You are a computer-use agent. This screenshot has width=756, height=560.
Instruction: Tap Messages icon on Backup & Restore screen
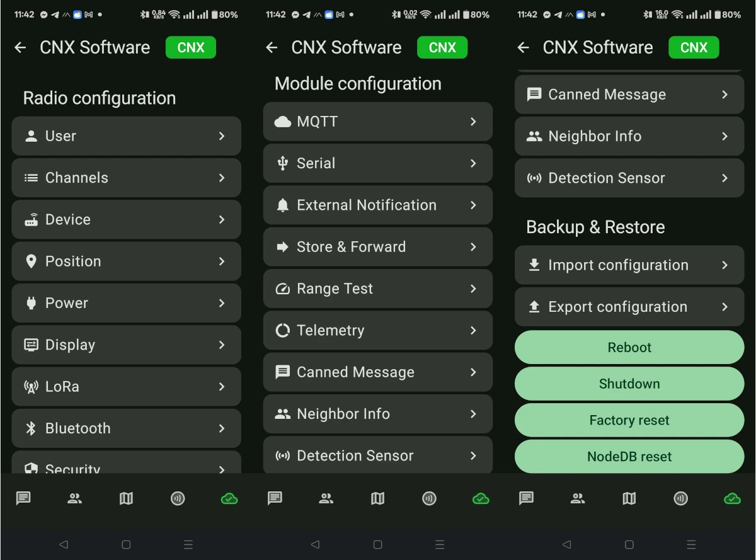click(526, 498)
